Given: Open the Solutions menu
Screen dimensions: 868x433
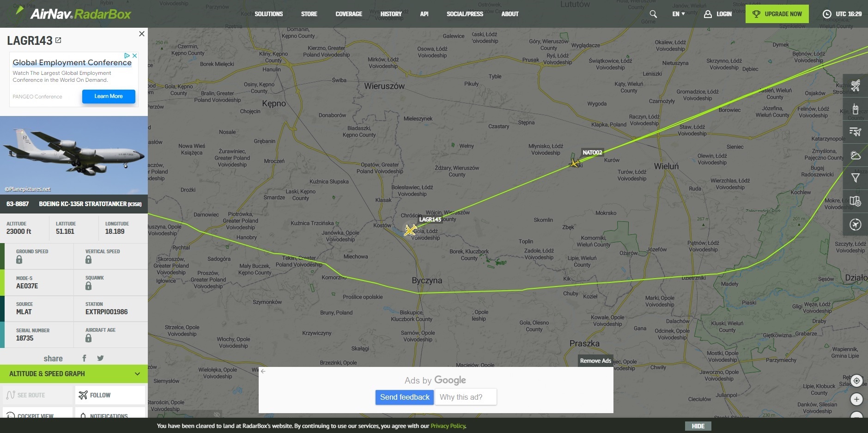Looking at the screenshot, I should click(x=269, y=14).
